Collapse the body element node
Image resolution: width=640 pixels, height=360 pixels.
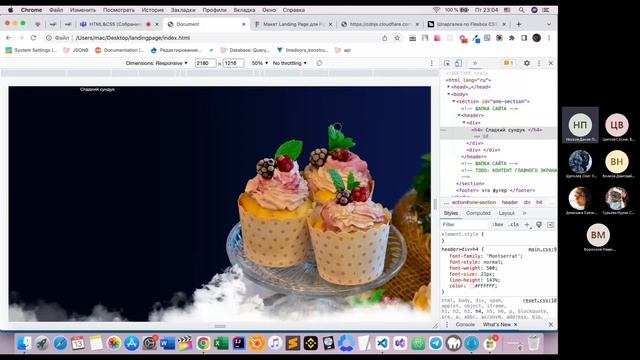click(449, 94)
